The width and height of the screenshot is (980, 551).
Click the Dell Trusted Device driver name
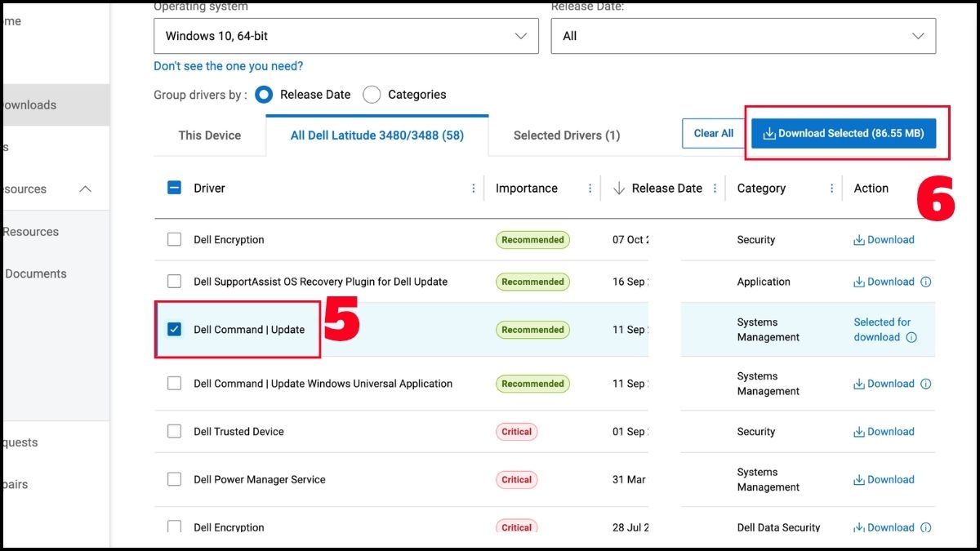tap(238, 432)
